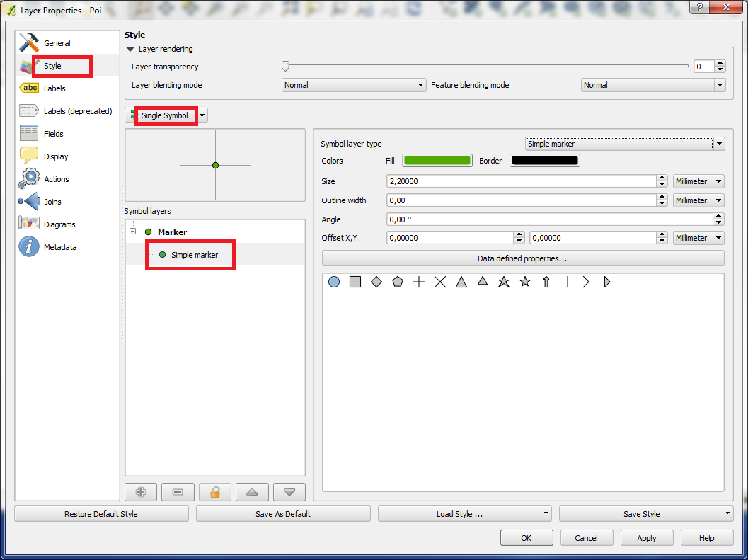Select the vertical line marker shape

point(568,282)
